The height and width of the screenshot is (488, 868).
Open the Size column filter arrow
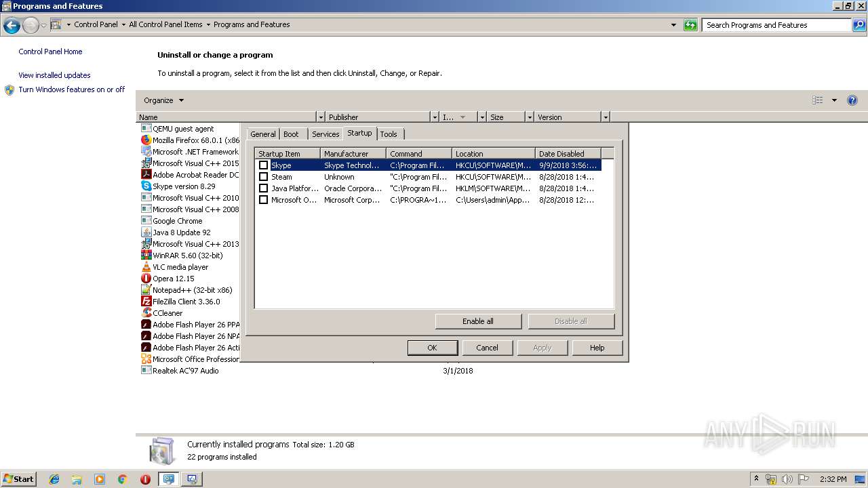point(530,117)
